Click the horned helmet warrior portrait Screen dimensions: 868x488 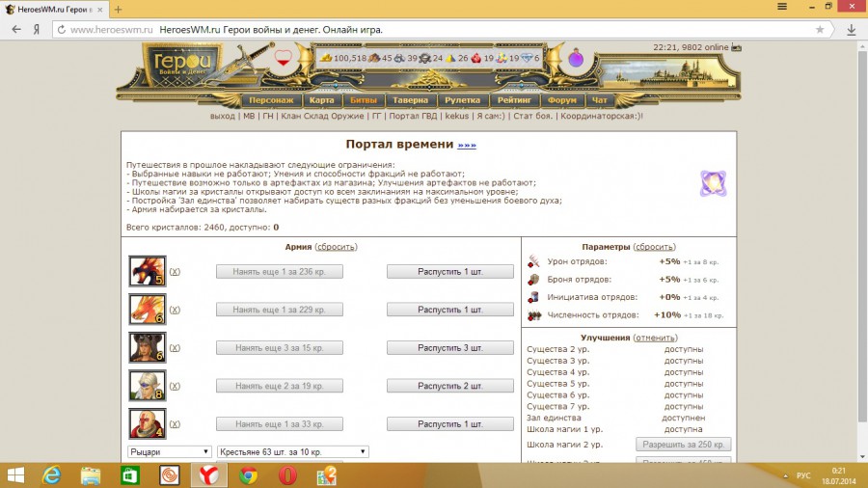coord(148,347)
